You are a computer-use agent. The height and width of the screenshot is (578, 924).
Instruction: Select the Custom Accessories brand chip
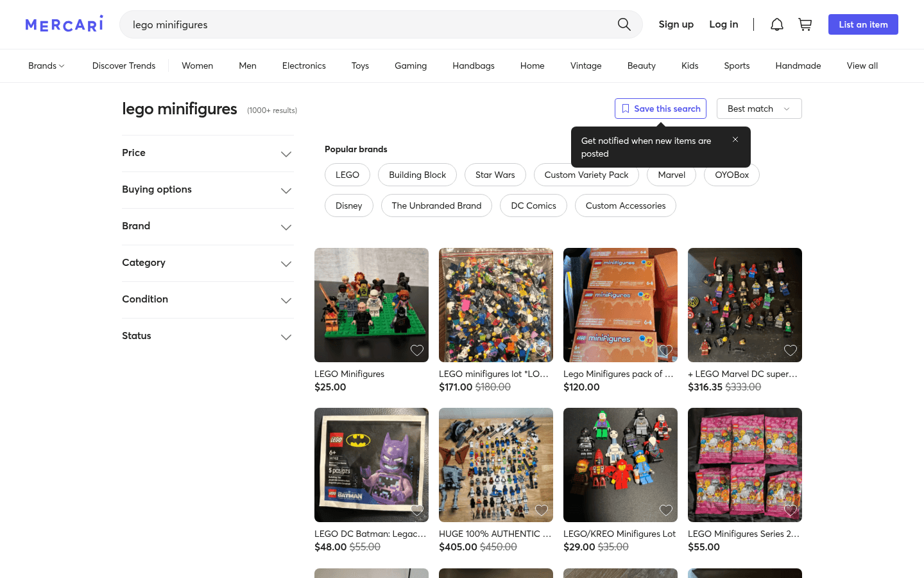coord(626,206)
